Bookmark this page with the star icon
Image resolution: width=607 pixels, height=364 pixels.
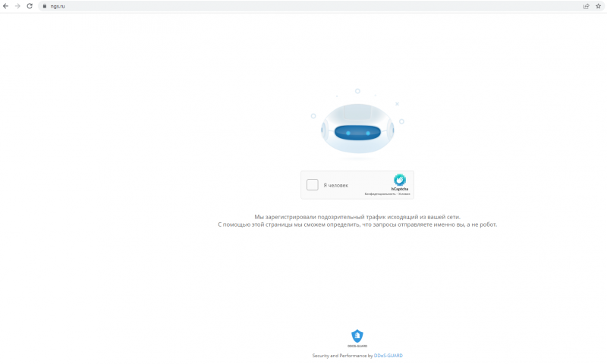pyautogui.click(x=598, y=6)
